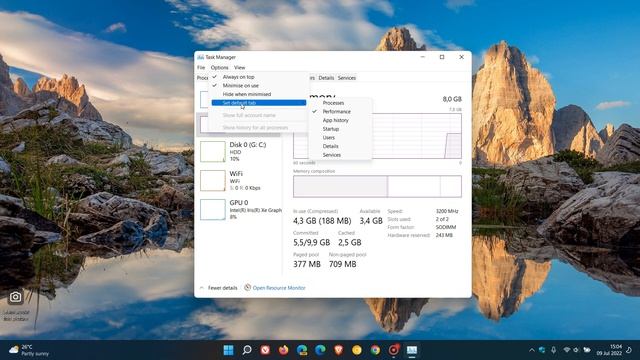Click the camera icon on the desktop

16,297
